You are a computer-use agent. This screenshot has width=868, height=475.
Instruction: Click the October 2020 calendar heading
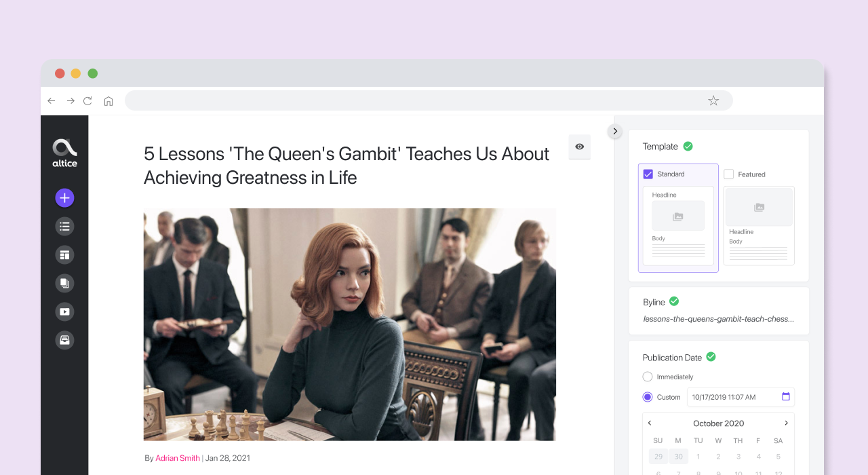[719, 423]
